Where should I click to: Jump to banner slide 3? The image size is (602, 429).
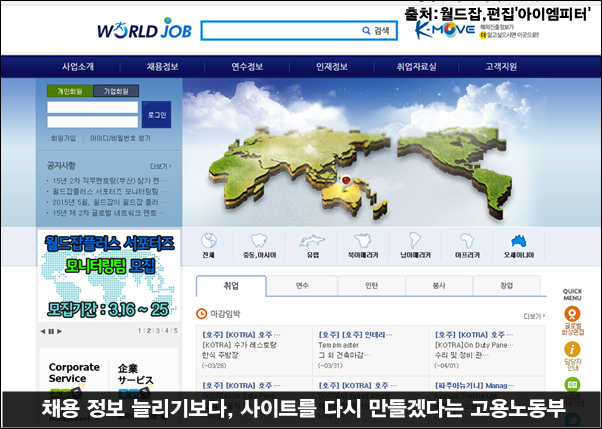click(158, 331)
